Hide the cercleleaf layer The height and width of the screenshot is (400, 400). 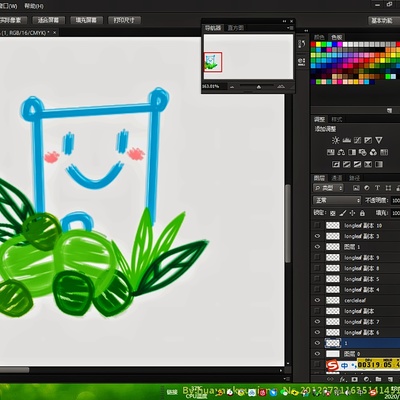317,300
